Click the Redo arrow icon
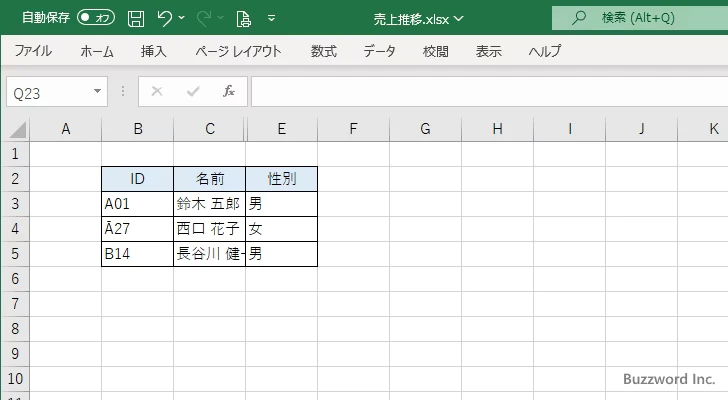This screenshot has width=728, height=400. pyautogui.click(x=204, y=18)
